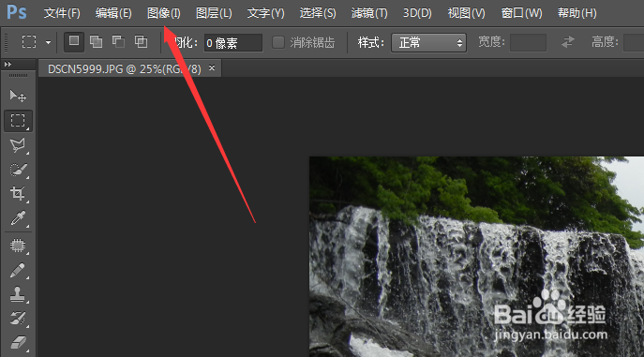
Task: Open the 3D(D) menu
Action: (x=417, y=13)
